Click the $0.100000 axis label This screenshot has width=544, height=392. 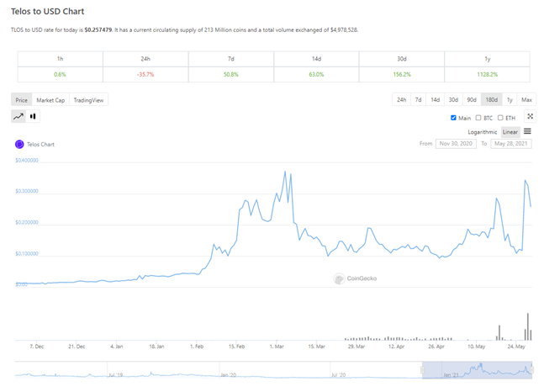point(27,253)
